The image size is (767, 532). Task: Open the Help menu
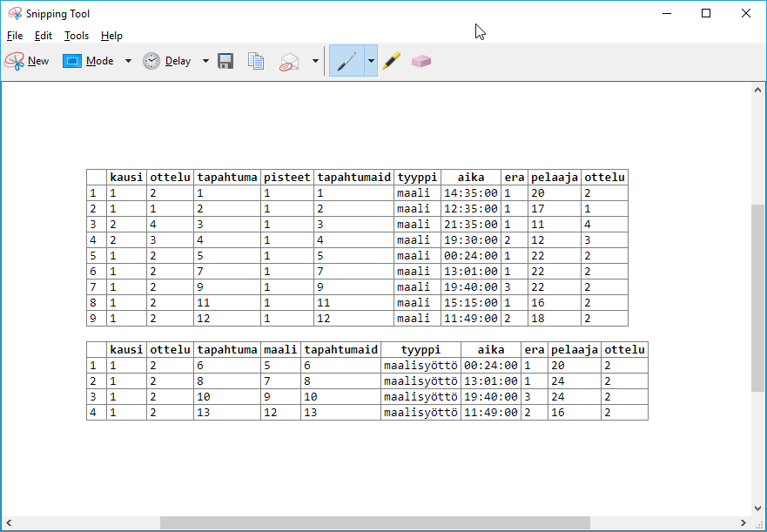tap(111, 36)
